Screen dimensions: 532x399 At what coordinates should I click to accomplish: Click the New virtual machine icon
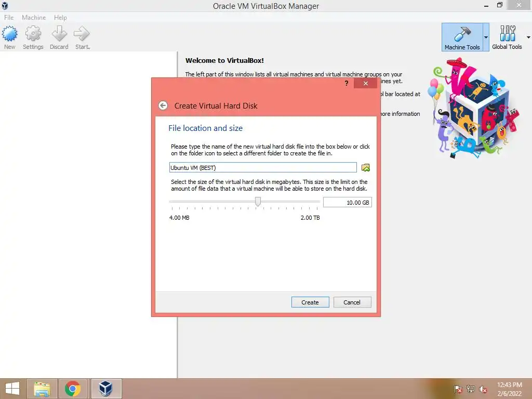click(9, 37)
